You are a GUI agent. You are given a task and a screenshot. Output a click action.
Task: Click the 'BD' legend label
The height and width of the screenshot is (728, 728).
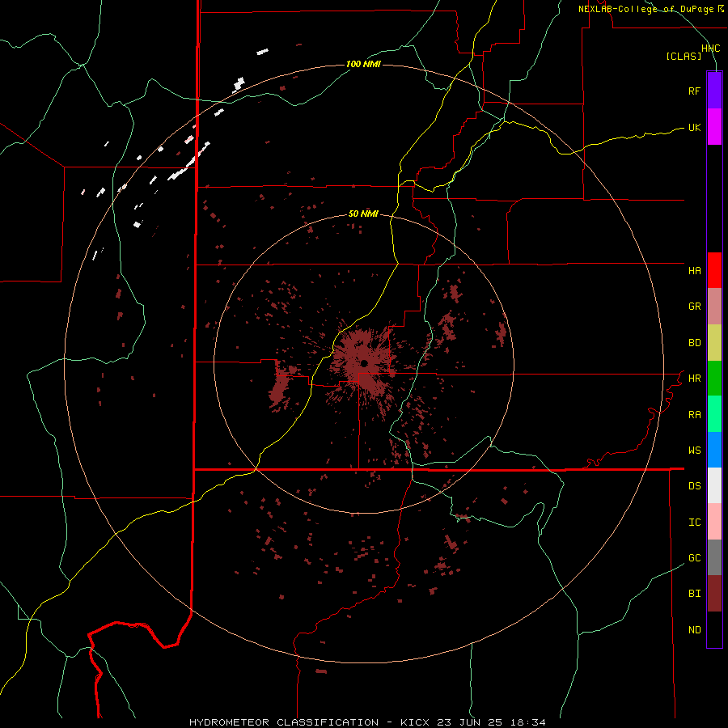694,343
